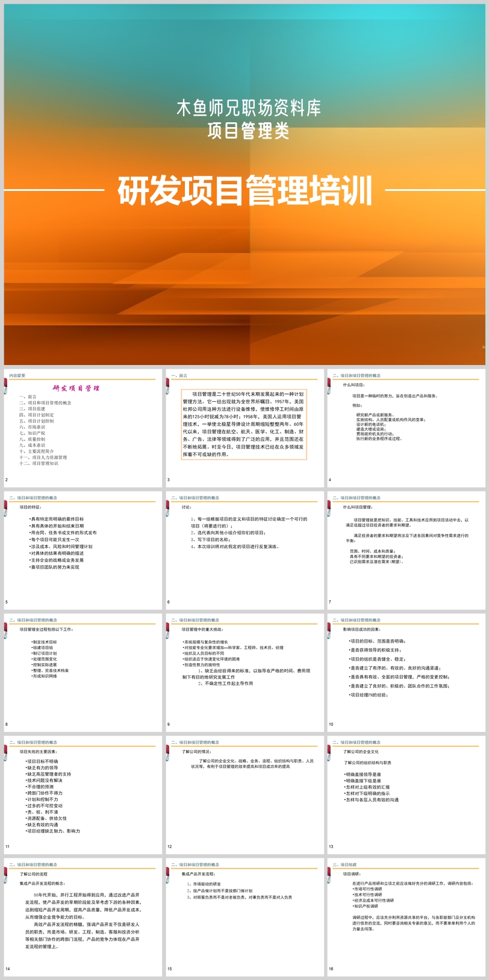
Task: Open the 内容提要 slide thumbnail
Action: (83, 428)
